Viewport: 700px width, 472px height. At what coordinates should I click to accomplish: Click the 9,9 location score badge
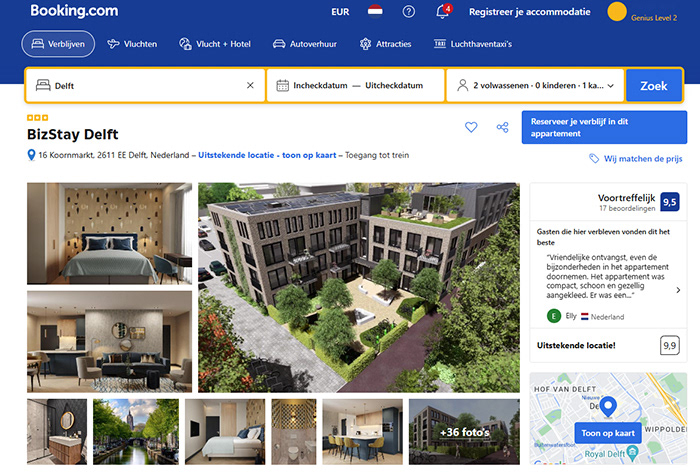click(x=669, y=345)
